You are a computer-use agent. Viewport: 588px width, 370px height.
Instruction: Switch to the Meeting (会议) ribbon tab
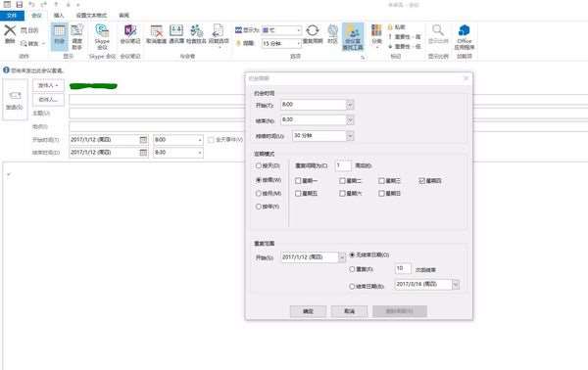pyautogui.click(x=36, y=16)
